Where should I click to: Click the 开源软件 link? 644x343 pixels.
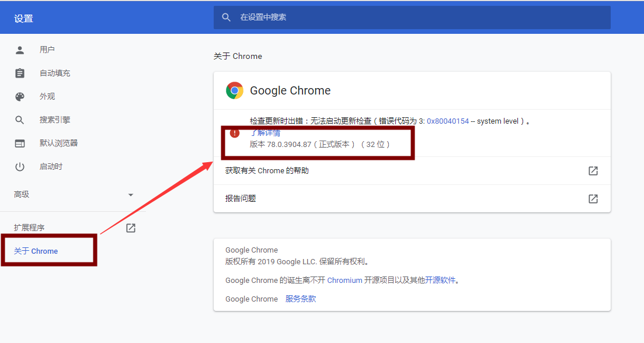click(x=440, y=280)
